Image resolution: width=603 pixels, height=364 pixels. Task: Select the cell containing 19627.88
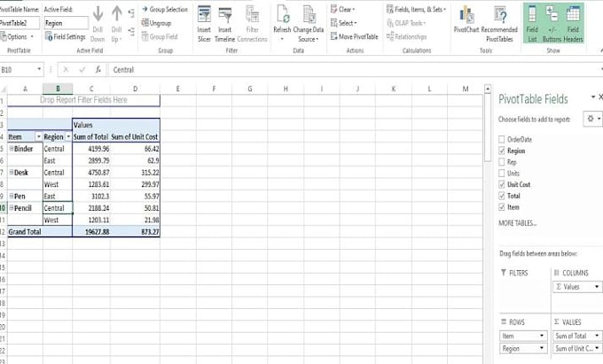pyautogui.click(x=91, y=231)
